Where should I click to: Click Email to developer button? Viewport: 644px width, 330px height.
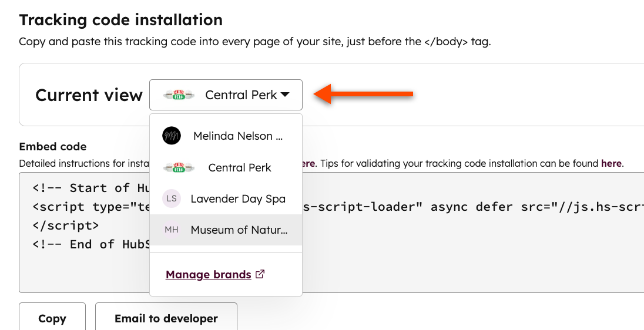(166, 318)
